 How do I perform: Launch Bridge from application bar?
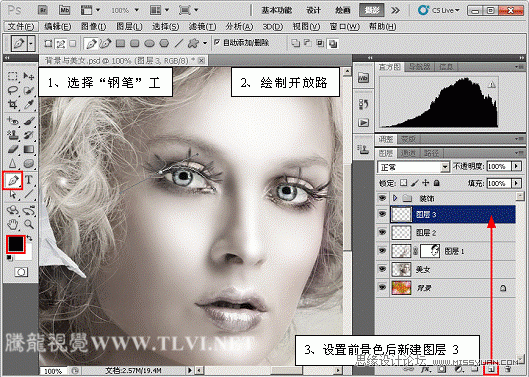[43, 10]
